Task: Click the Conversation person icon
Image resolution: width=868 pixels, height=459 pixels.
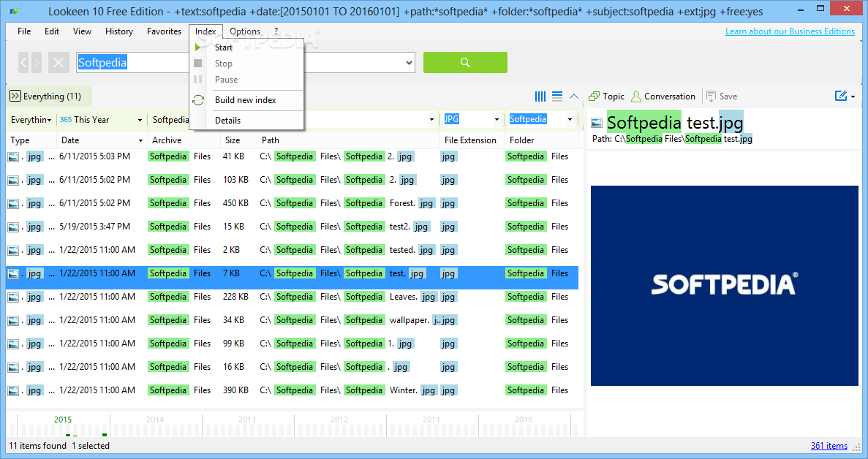Action: pos(636,96)
